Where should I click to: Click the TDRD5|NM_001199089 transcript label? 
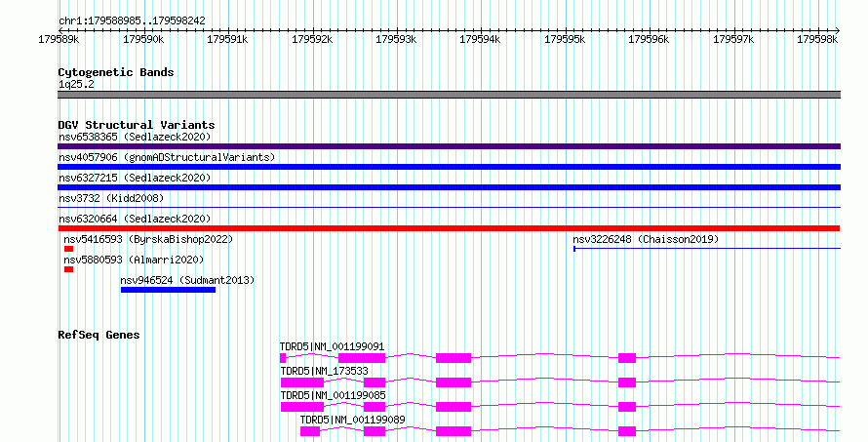[352, 420]
